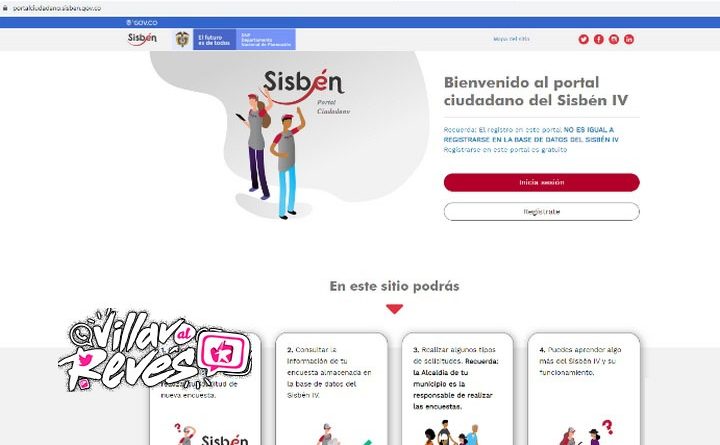Open the Instagram social icon in header
The width and height of the screenshot is (720, 445).
614,39
